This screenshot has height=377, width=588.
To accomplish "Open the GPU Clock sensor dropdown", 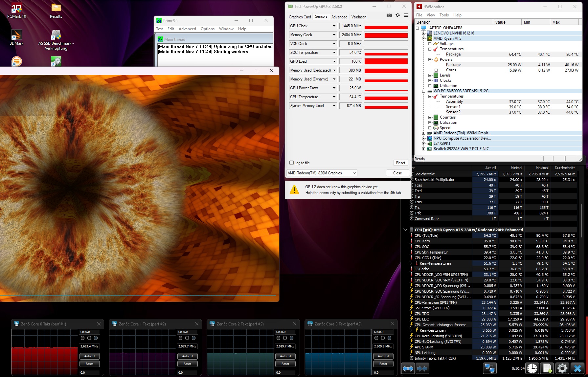I will pyautogui.click(x=334, y=26).
